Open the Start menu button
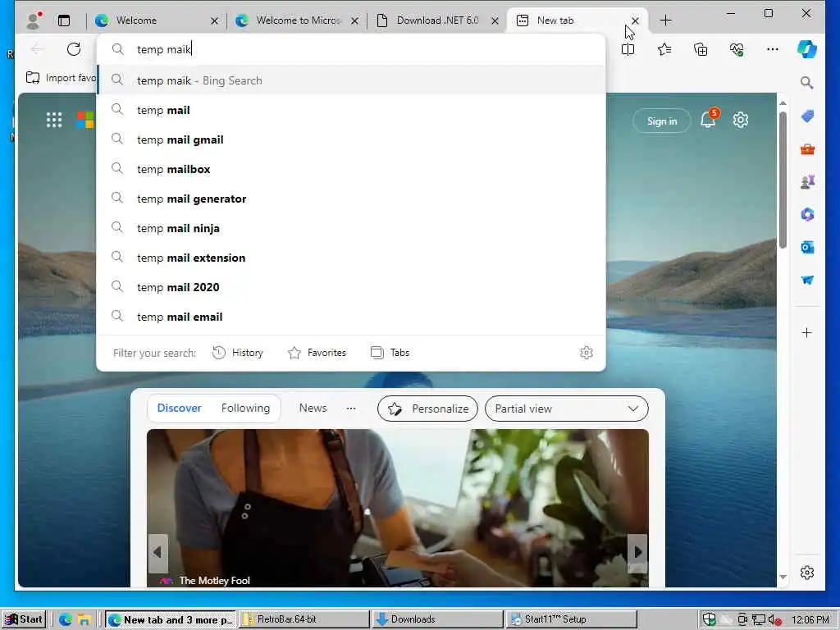The height and width of the screenshot is (630, 840). 24,619
